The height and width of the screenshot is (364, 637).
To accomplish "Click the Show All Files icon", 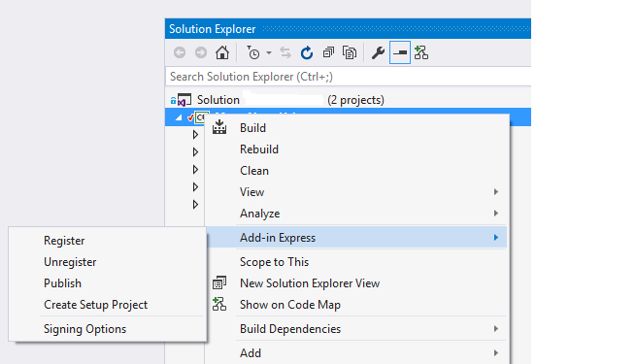I will (350, 52).
